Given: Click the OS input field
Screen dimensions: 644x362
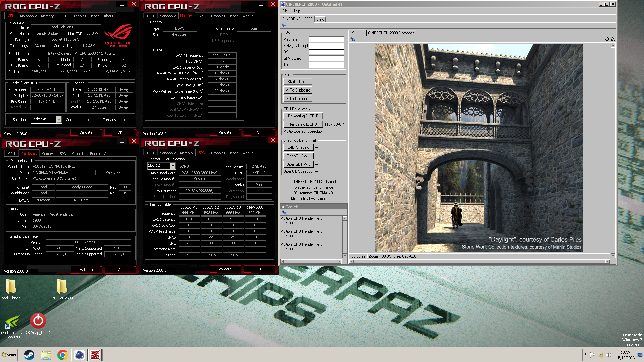Looking at the screenshot, I should [x=326, y=52].
